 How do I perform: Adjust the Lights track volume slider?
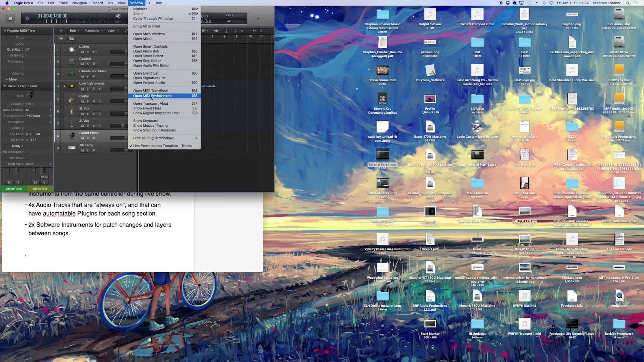click(x=119, y=52)
